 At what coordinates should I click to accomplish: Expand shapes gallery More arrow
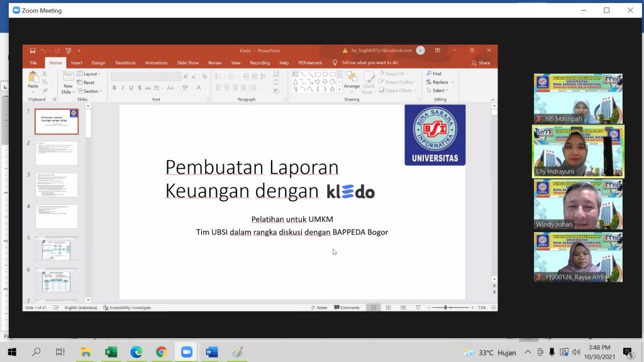click(340, 89)
